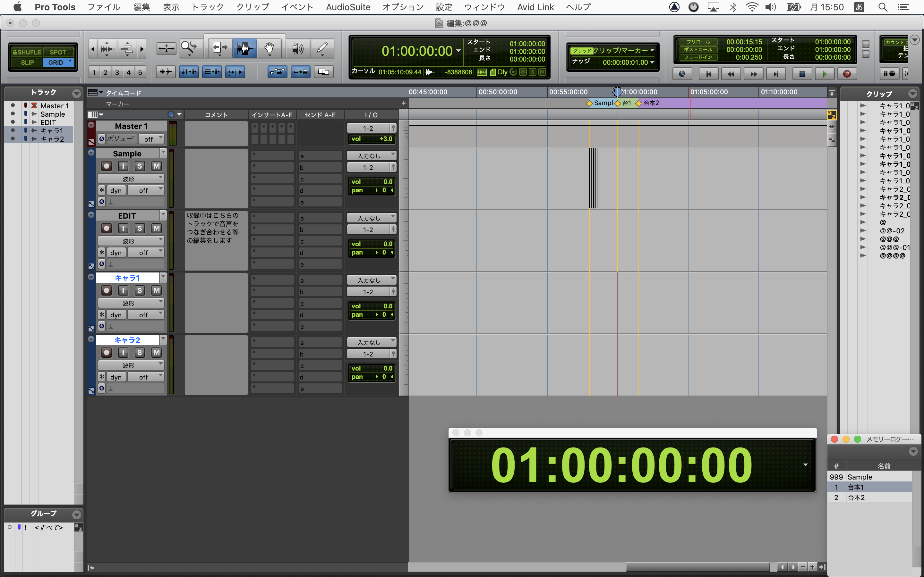Click the Stop transport button
The height and width of the screenshot is (577, 924).
[x=802, y=74]
